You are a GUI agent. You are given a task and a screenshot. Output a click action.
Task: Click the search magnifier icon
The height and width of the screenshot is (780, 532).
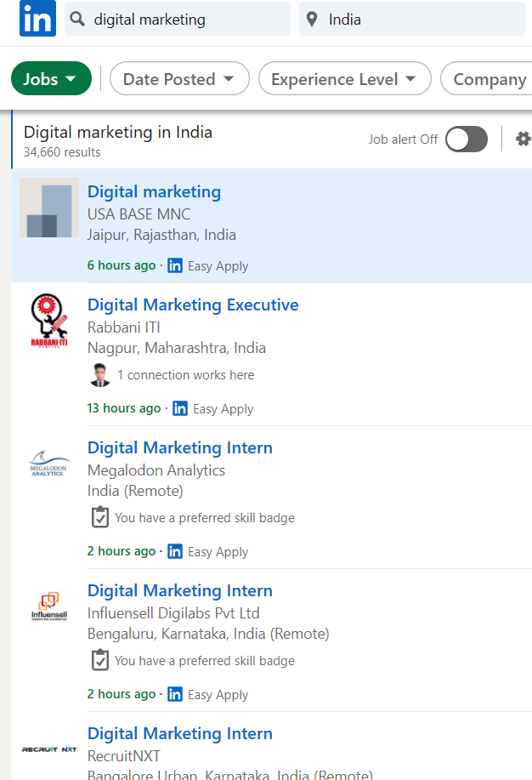point(79,19)
